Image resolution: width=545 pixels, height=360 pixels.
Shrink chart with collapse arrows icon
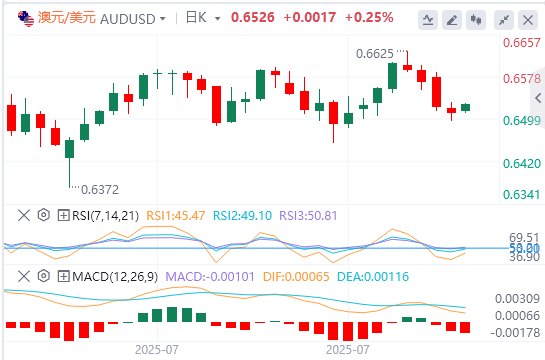coord(504,20)
